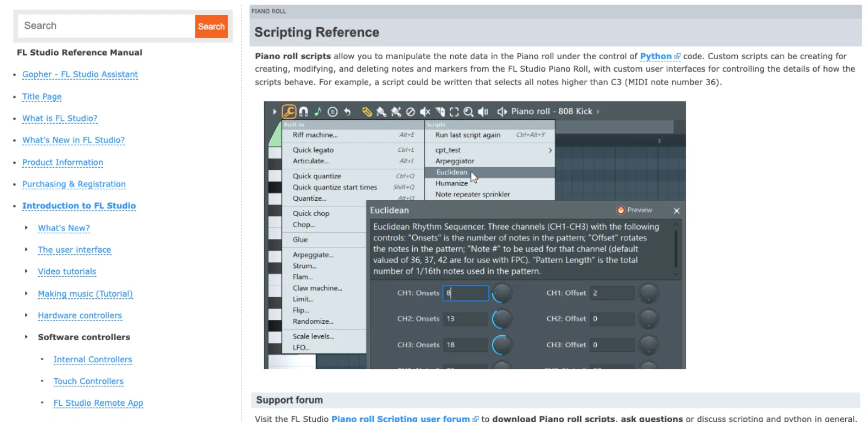Open the Touch Controllers link
The image size is (868, 422).
pyautogui.click(x=88, y=381)
